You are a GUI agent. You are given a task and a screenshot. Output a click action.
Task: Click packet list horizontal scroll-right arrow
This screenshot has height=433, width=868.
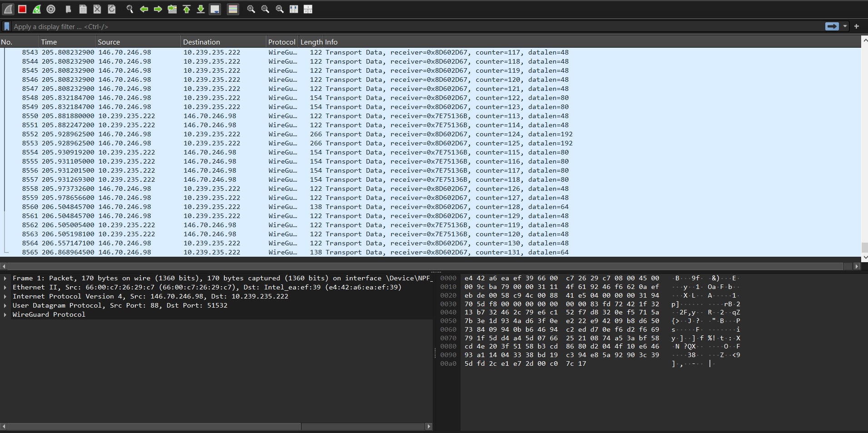(857, 266)
